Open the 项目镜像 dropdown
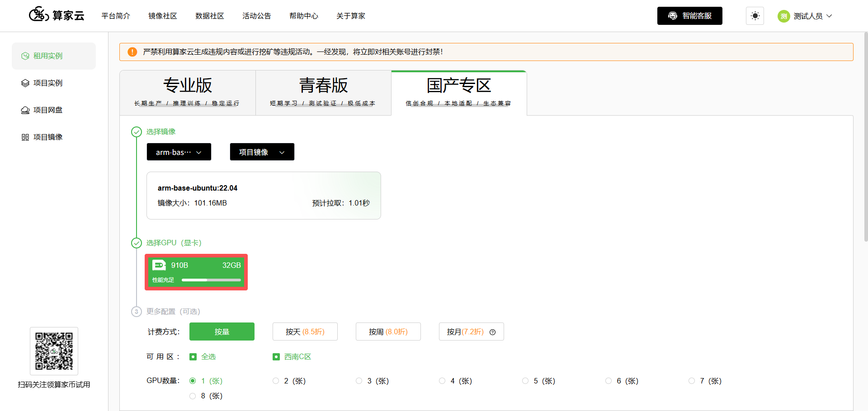 pos(262,152)
